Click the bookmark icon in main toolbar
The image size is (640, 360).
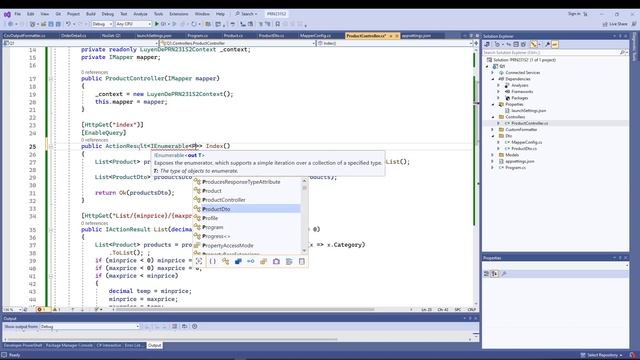[x=278, y=24]
